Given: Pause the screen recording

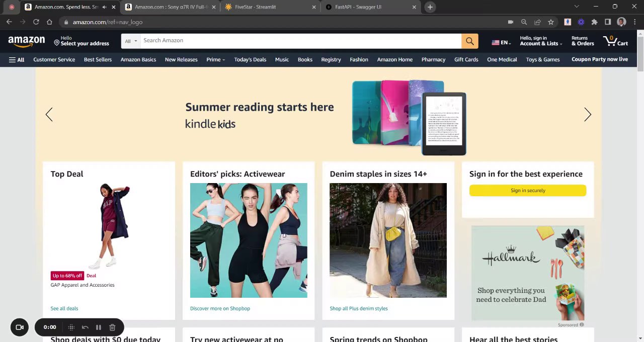Looking at the screenshot, I should 99,327.
